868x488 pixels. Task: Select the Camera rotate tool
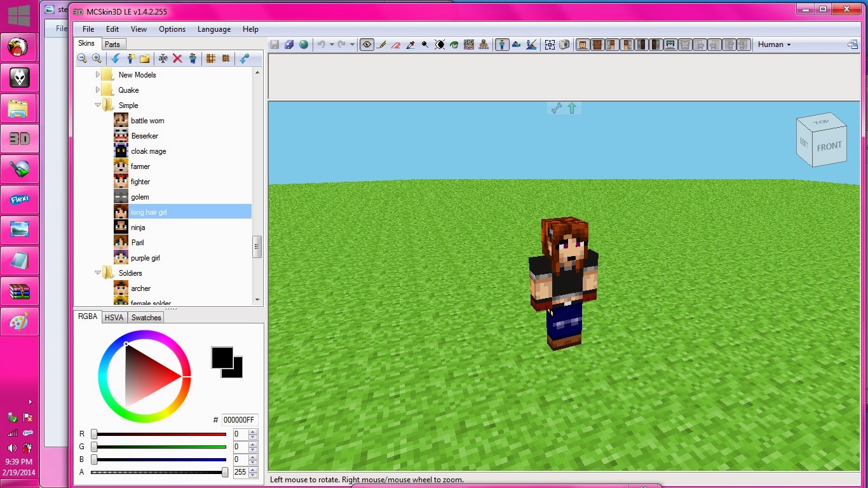coord(367,44)
